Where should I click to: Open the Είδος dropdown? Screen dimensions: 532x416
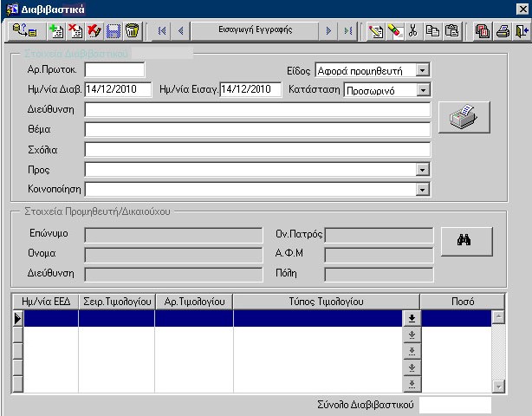[x=422, y=69]
